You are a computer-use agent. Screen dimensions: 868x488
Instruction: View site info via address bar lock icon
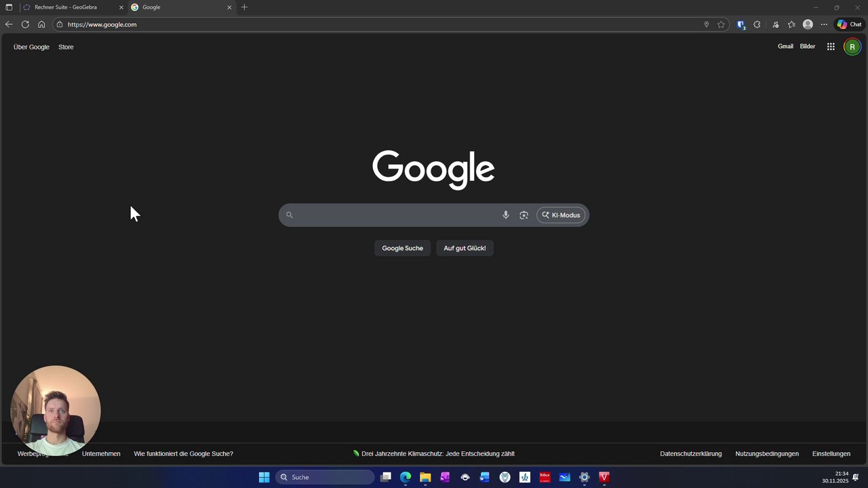coord(60,24)
